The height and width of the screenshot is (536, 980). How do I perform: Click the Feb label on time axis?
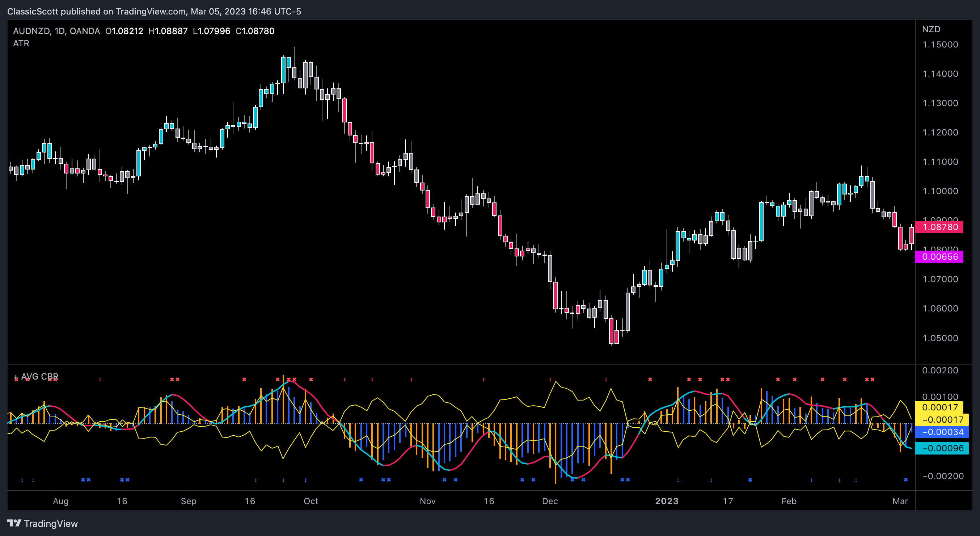789,501
